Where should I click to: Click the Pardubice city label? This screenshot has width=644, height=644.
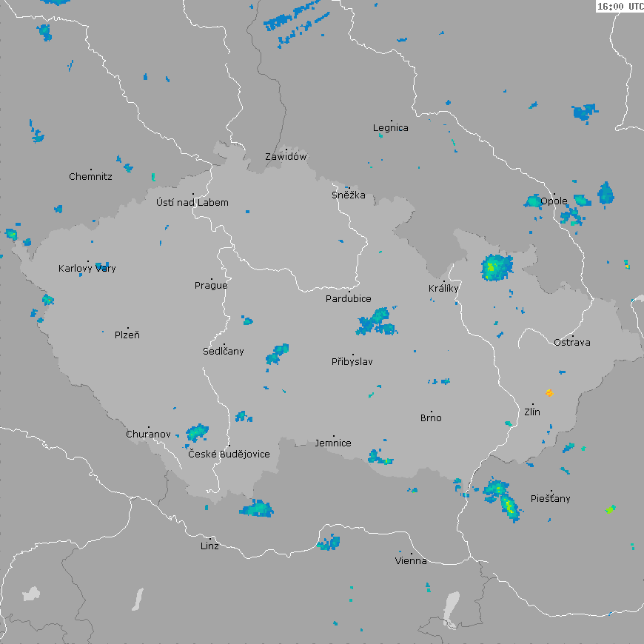(x=349, y=299)
